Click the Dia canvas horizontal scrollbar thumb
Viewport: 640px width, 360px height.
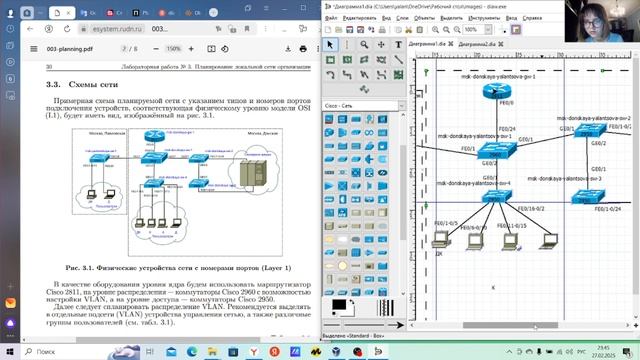tap(510, 325)
